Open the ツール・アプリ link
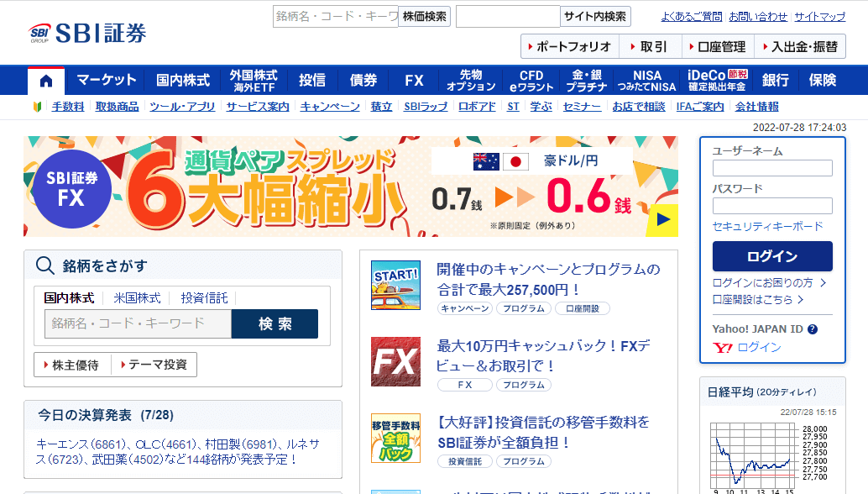The image size is (868, 494). coord(182,107)
